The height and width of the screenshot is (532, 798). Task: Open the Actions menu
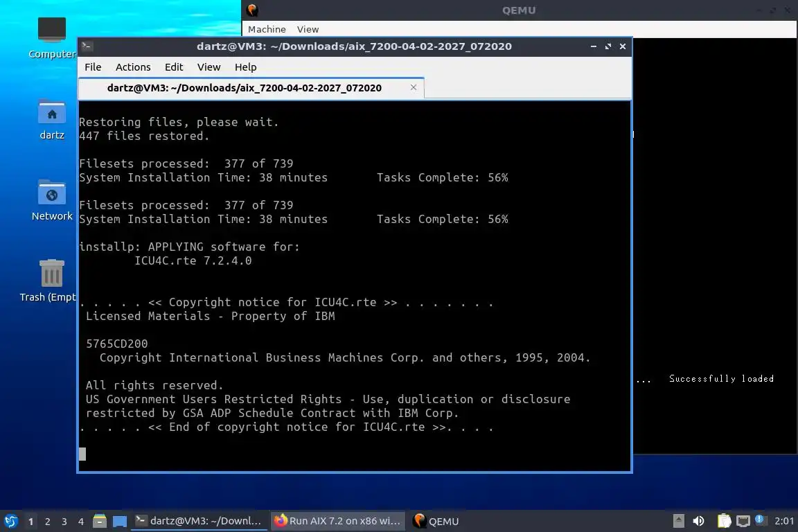(x=133, y=67)
